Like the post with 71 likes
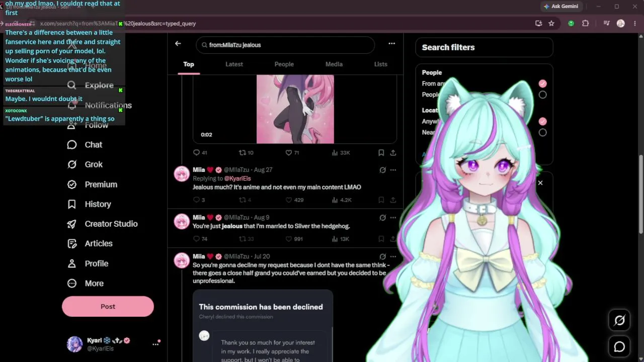The width and height of the screenshot is (644, 362). (292, 153)
